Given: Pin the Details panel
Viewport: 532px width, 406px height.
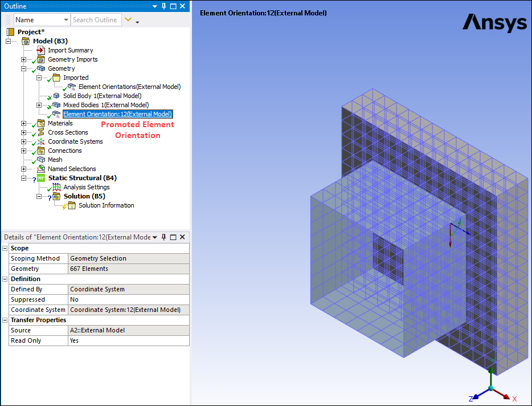Looking at the screenshot, I should point(163,237).
